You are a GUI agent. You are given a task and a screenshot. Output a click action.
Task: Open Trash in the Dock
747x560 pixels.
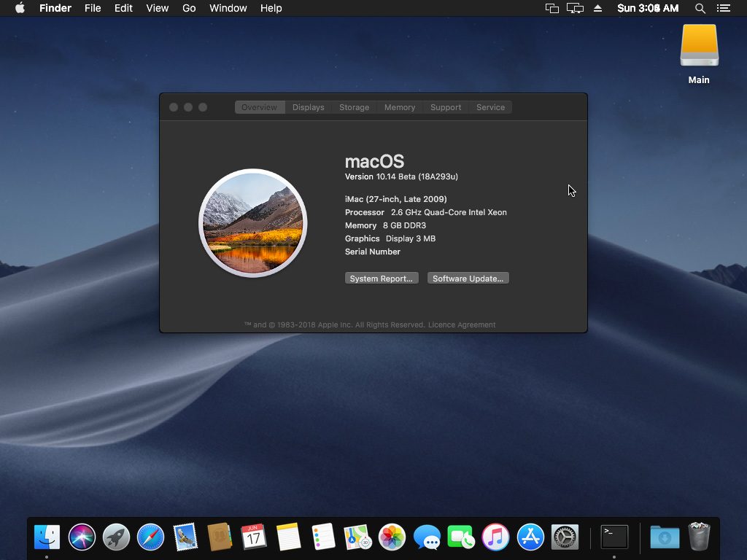(x=700, y=537)
